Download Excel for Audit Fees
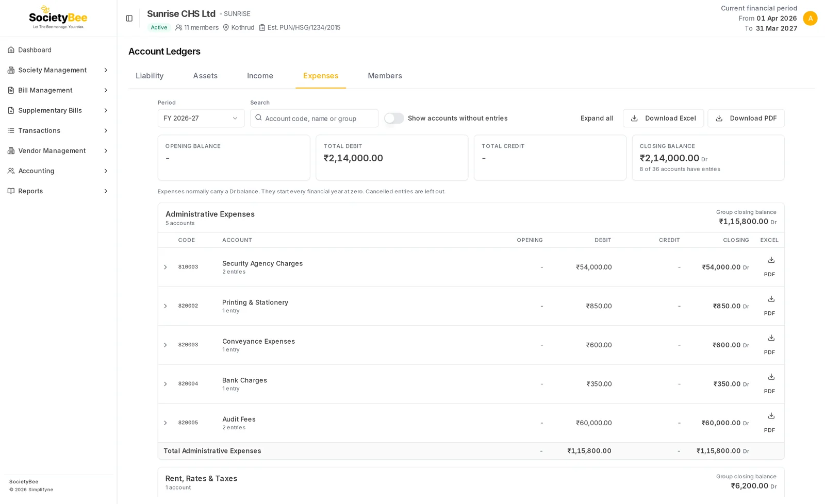Image resolution: width=825 pixels, height=504 pixels. coord(771,415)
